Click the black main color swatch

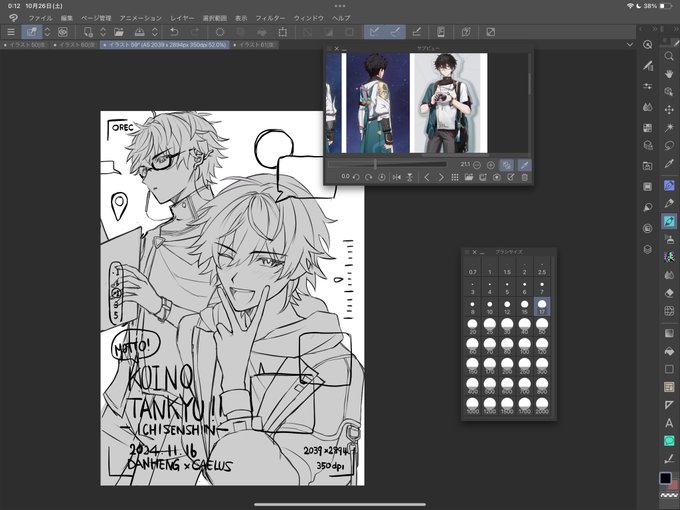coord(665,478)
